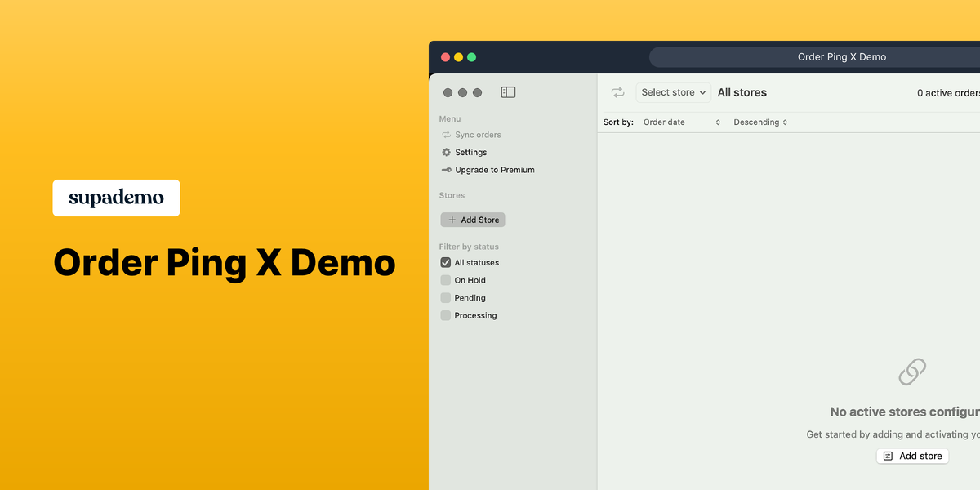This screenshot has width=980, height=490.
Task: Click the link chain icon in the empty state
Action: [x=912, y=372]
